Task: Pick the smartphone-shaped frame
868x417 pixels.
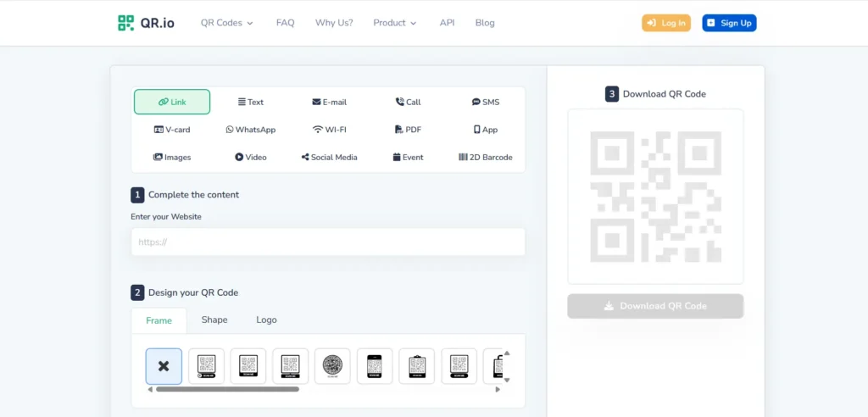Action: pyautogui.click(x=375, y=366)
